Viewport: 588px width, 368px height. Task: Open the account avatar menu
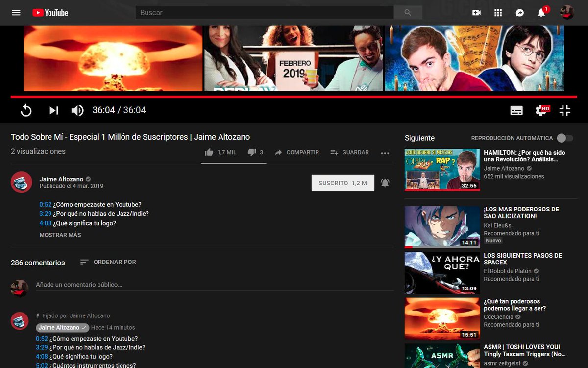click(x=567, y=13)
